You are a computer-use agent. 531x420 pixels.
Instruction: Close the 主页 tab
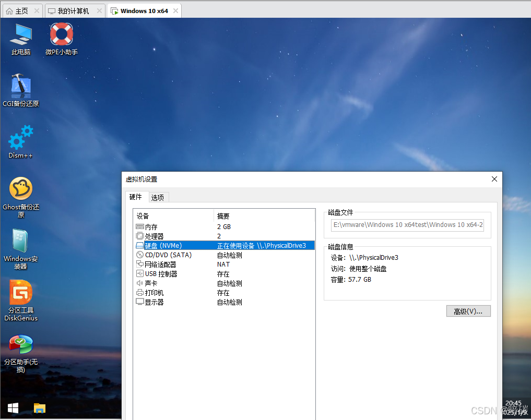pyautogui.click(x=37, y=11)
